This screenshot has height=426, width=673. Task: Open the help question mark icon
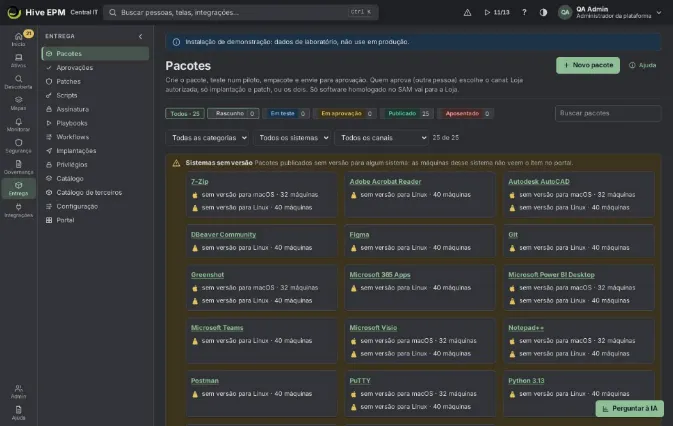coord(524,12)
